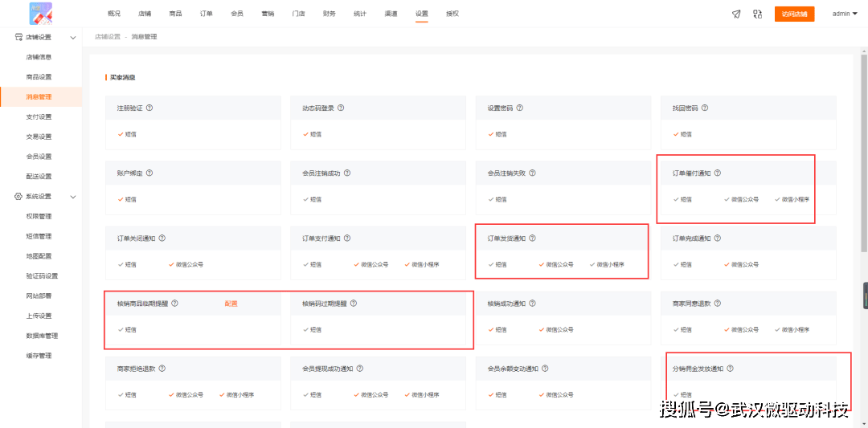Click the paper plane icon in header
This screenshot has height=428, width=868.
click(735, 14)
